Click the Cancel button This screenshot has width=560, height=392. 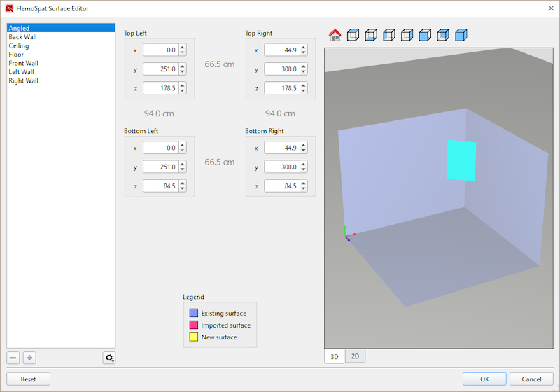click(x=531, y=379)
